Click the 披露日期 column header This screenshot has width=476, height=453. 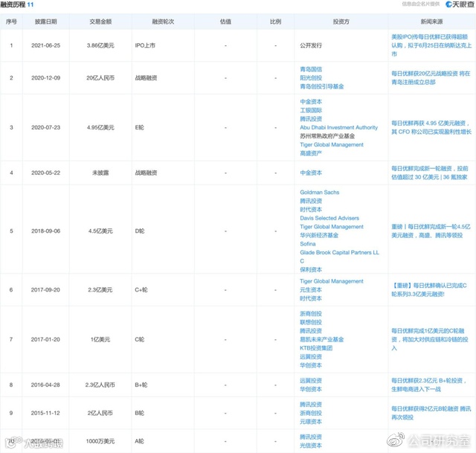(46, 22)
